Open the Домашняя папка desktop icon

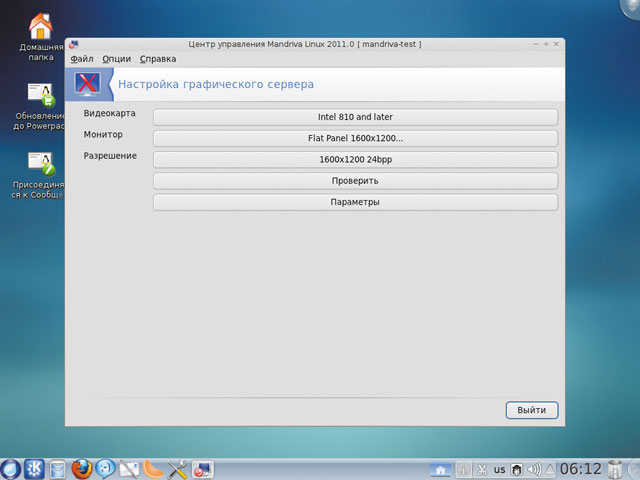click(40, 37)
